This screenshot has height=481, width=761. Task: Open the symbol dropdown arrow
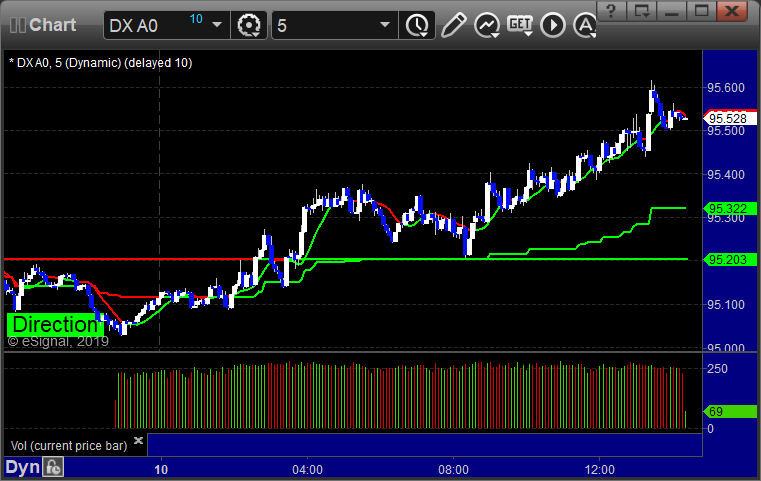[x=217, y=25]
